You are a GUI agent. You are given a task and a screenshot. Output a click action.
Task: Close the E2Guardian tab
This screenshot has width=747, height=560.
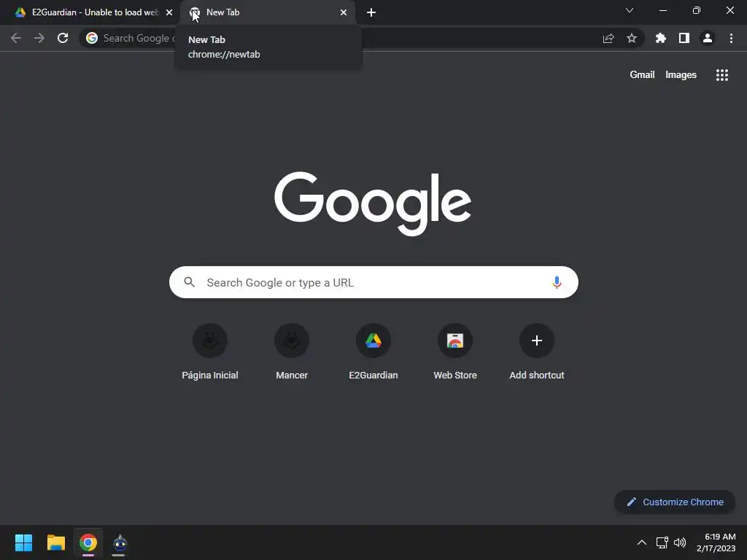169,12
